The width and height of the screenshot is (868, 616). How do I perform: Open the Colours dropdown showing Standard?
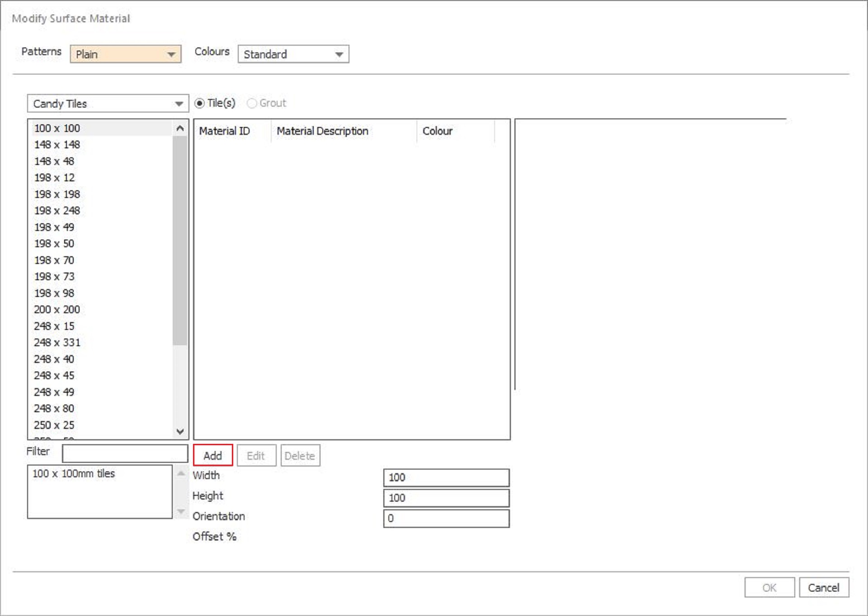293,54
